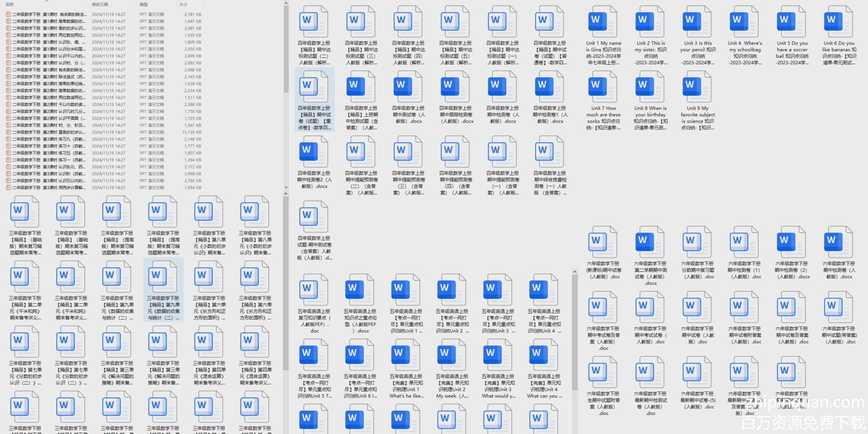The image size is (868, 434).
Task: Open 六年级数学下册 生期中试题附答案 file
Action: 603,386
